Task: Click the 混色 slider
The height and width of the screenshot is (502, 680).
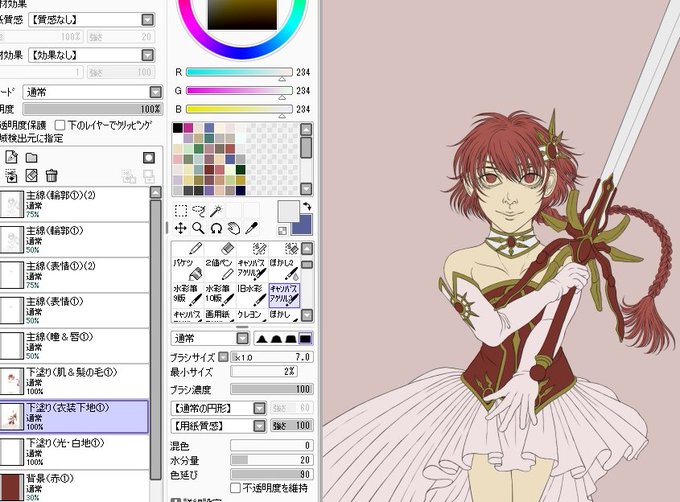Action: (272, 445)
